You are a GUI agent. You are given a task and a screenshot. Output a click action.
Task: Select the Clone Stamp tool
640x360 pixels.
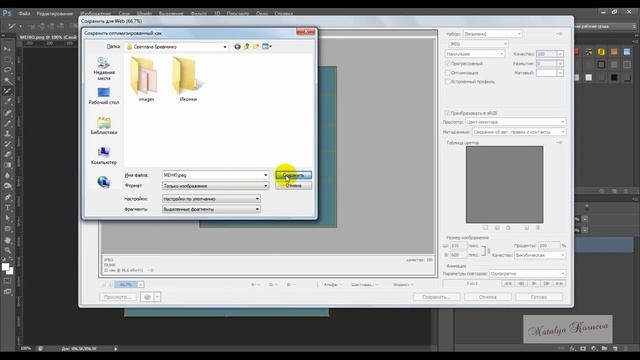click(7, 133)
